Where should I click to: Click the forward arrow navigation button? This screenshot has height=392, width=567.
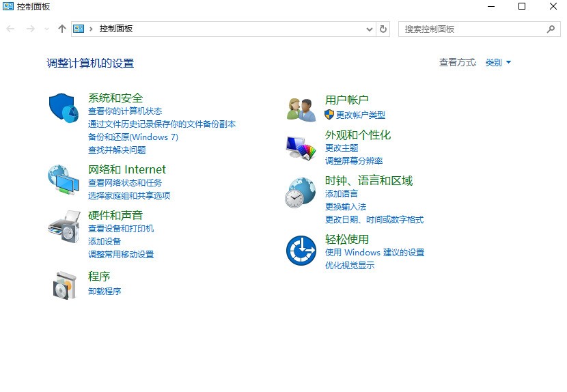tap(31, 29)
